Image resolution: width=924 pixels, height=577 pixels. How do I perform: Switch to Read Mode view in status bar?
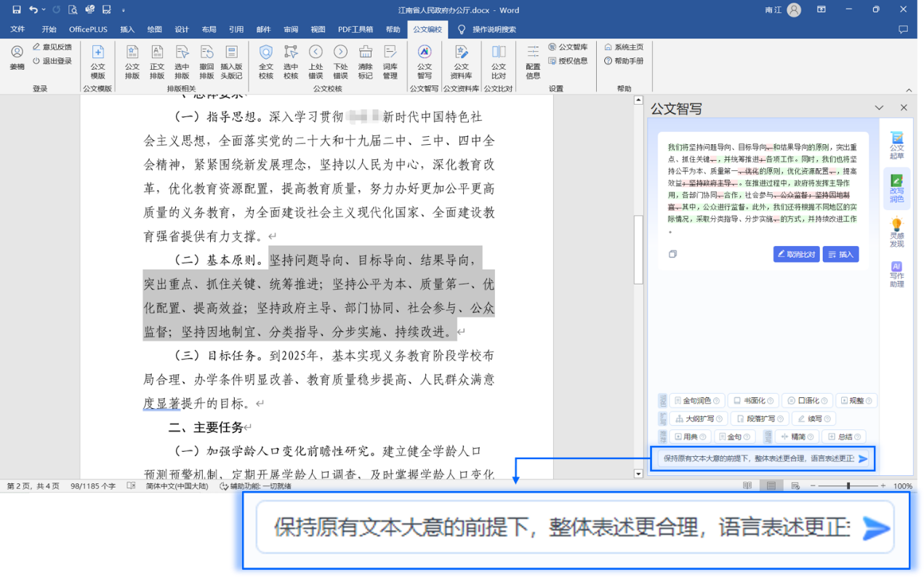[747, 485]
